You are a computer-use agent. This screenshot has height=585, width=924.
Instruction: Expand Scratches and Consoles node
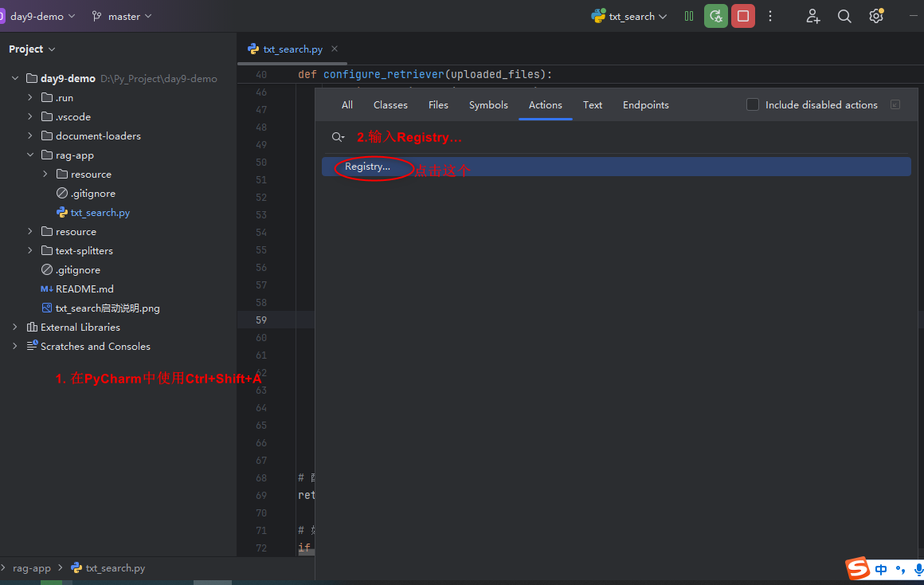click(x=15, y=346)
